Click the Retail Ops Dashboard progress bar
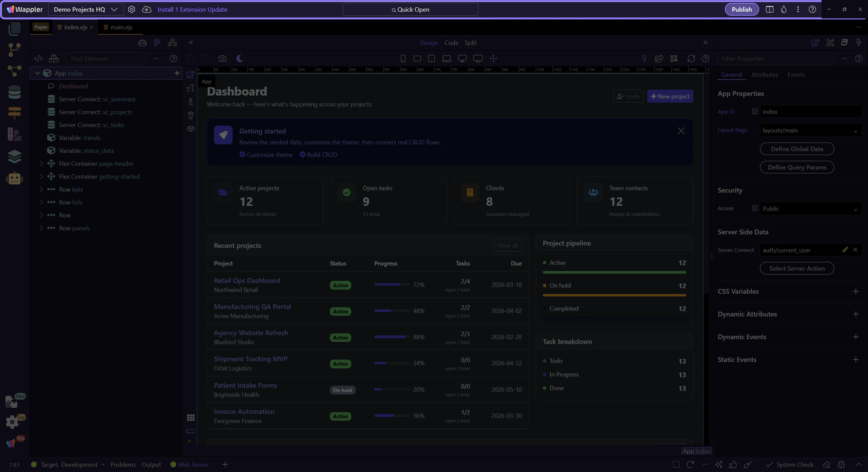 click(x=391, y=285)
